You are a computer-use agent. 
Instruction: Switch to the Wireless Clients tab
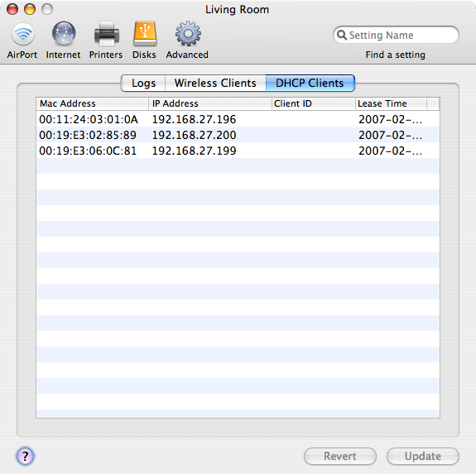[x=215, y=83]
